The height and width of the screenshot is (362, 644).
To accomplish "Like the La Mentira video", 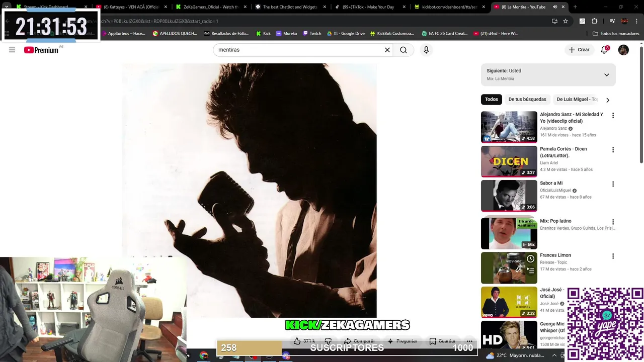I will click(x=304, y=341).
